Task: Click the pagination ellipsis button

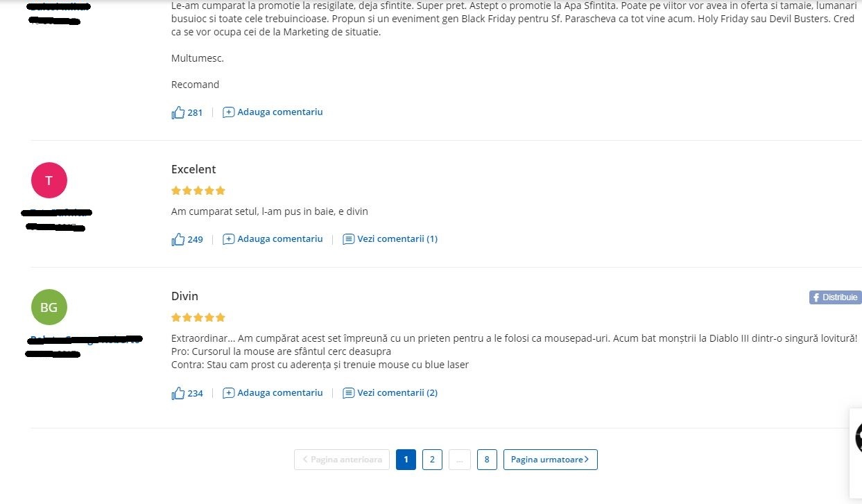Action: pyautogui.click(x=459, y=460)
